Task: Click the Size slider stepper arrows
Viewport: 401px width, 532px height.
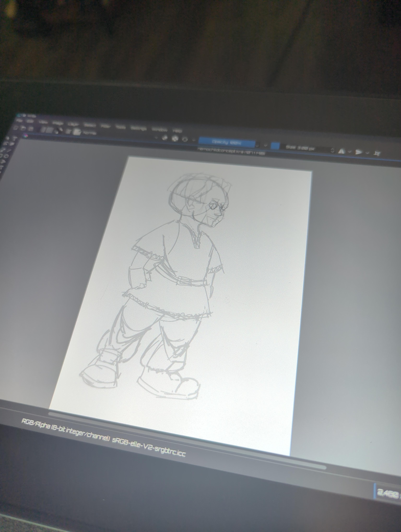Action: (x=333, y=151)
